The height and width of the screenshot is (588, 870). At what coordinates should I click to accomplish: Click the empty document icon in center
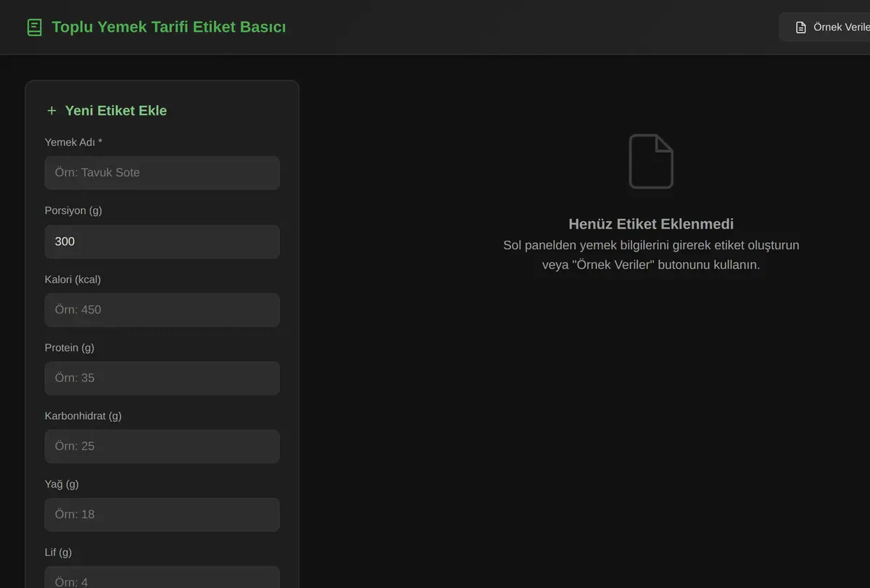[651, 161]
